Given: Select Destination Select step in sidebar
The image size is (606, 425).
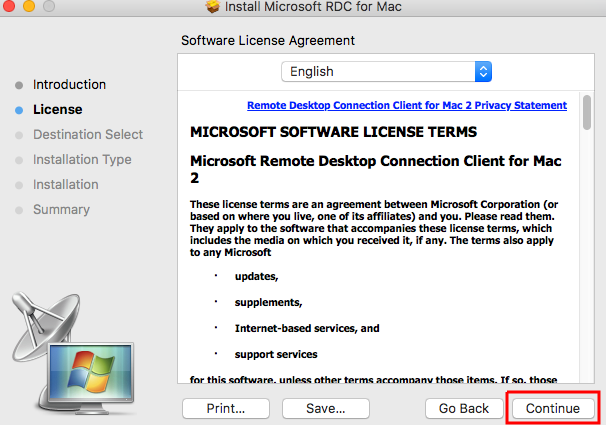Looking at the screenshot, I should (x=88, y=134).
